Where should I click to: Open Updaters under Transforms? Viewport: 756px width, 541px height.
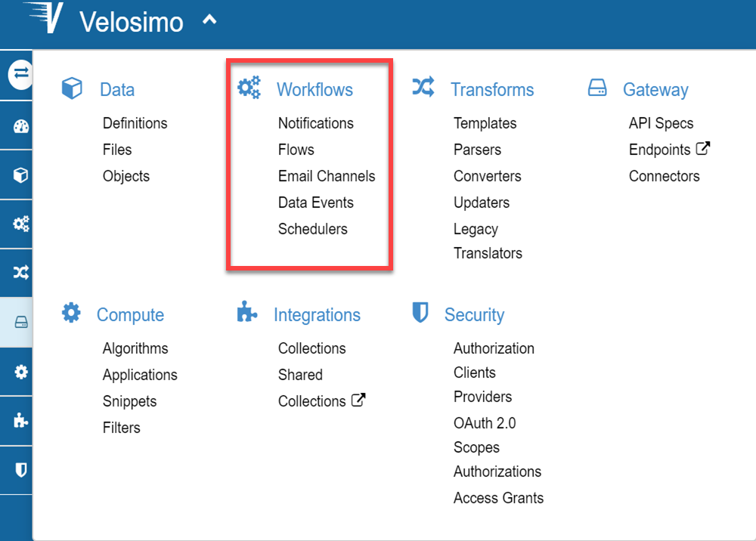(482, 202)
